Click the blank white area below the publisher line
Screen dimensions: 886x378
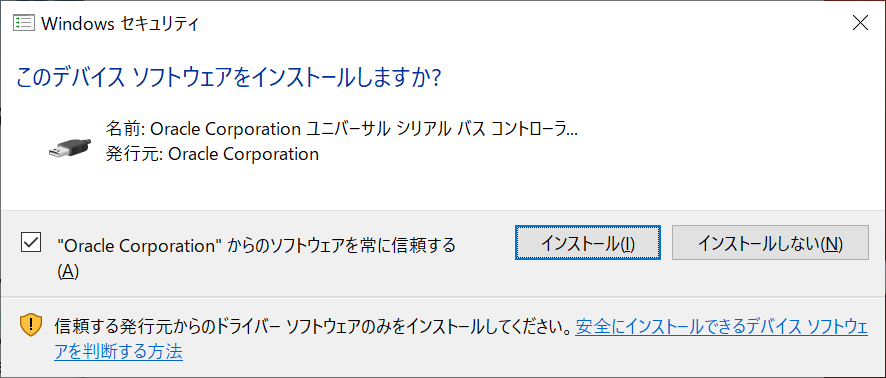tap(441, 186)
